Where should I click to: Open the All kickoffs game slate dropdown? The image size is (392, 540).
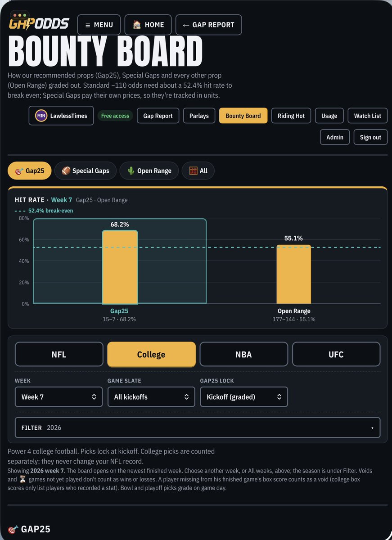point(151,397)
